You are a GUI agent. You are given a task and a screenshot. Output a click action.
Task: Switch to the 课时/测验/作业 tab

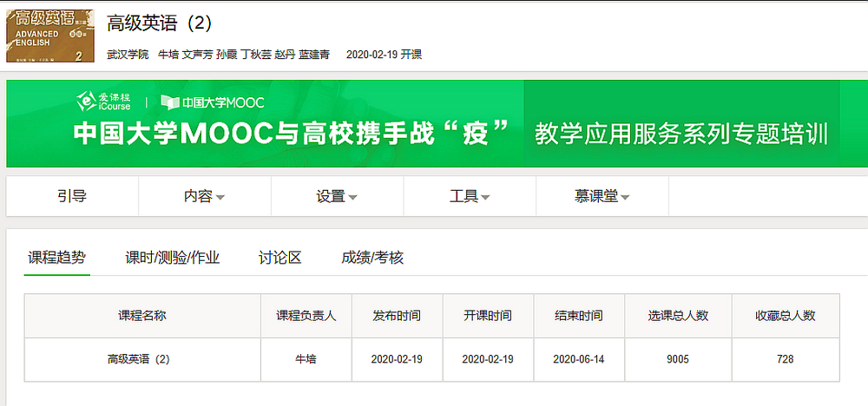(x=173, y=258)
